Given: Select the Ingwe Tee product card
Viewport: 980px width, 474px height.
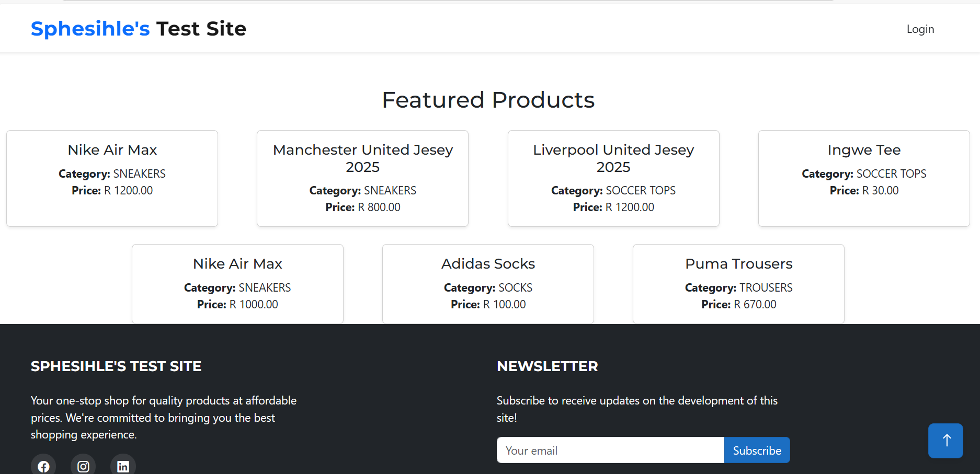Looking at the screenshot, I should [x=863, y=178].
